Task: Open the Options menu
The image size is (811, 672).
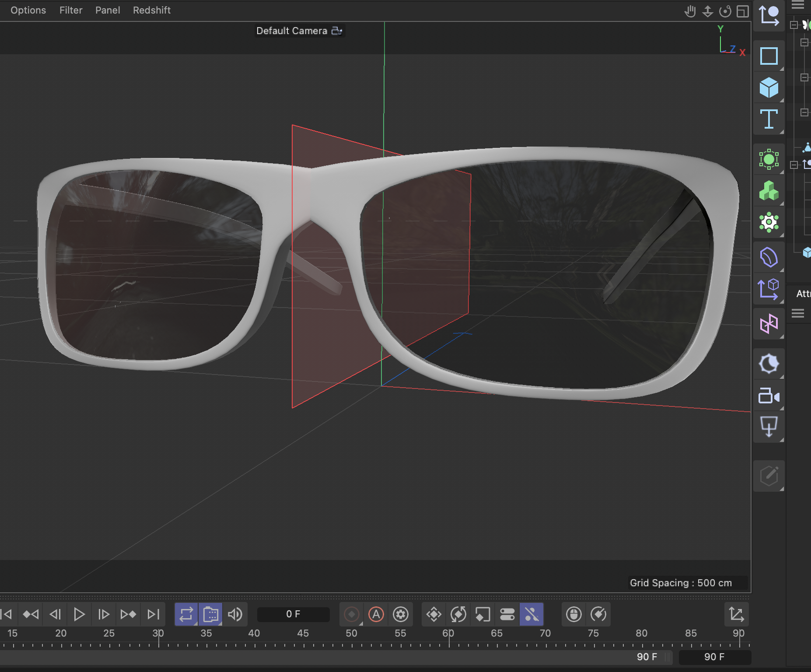Action: coord(28,10)
